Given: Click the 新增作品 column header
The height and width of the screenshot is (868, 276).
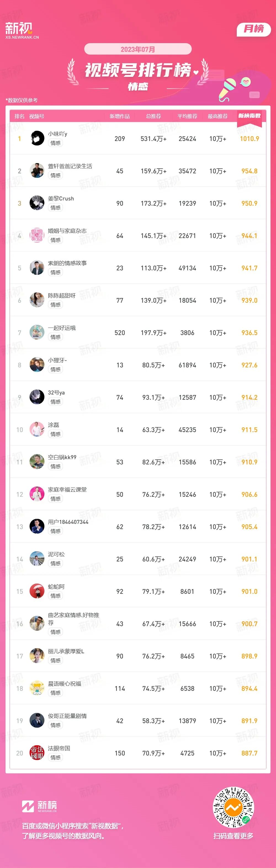Looking at the screenshot, I should tap(120, 116).
